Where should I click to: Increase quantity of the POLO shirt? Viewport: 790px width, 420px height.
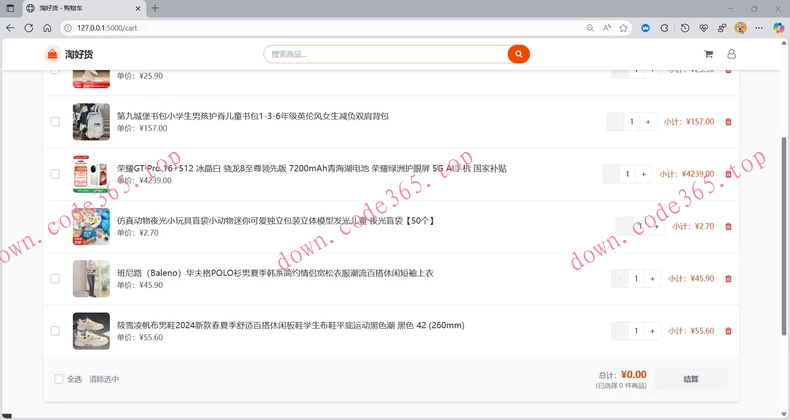pos(652,278)
